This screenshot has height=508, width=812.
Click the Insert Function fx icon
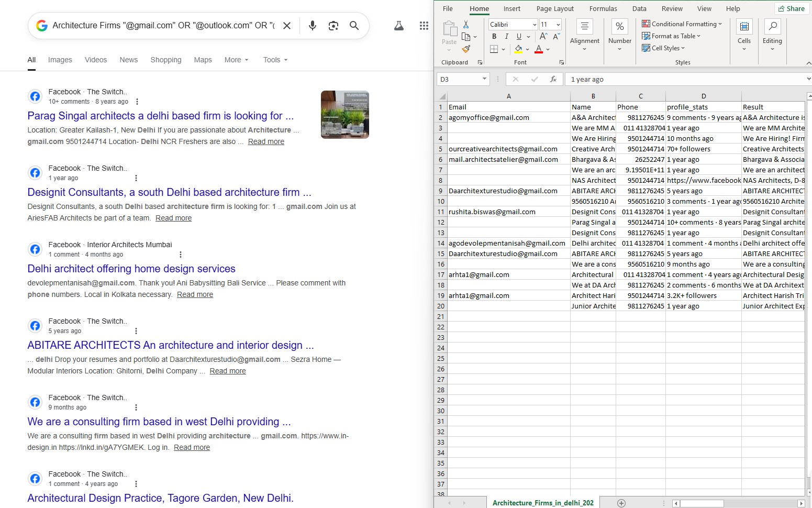[x=553, y=79]
